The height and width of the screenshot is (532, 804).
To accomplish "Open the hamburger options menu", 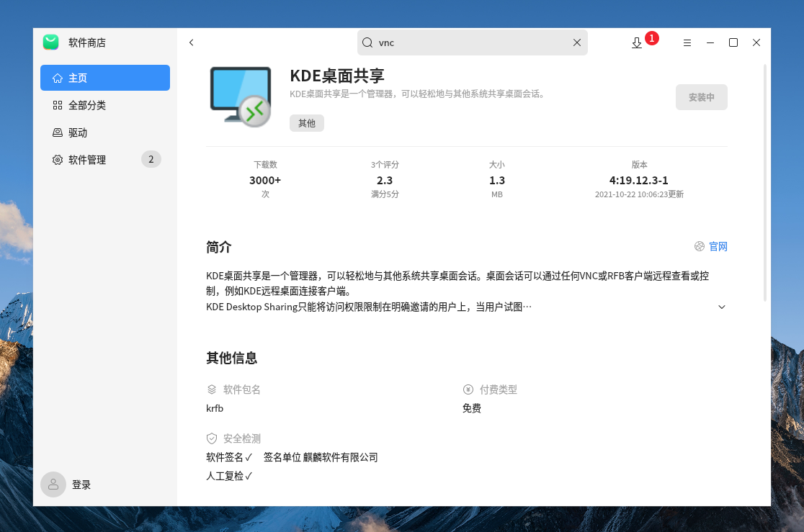I will [x=687, y=42].
